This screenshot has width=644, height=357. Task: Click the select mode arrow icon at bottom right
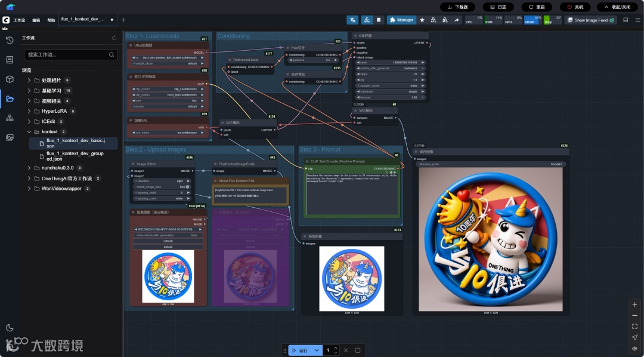[x=634, y=337]
